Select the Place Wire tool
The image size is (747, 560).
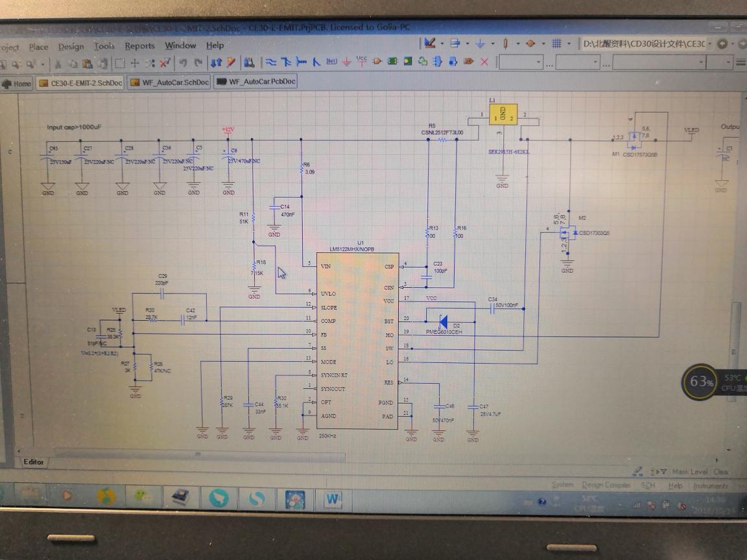pyautogui.click(x=271, y=62)
